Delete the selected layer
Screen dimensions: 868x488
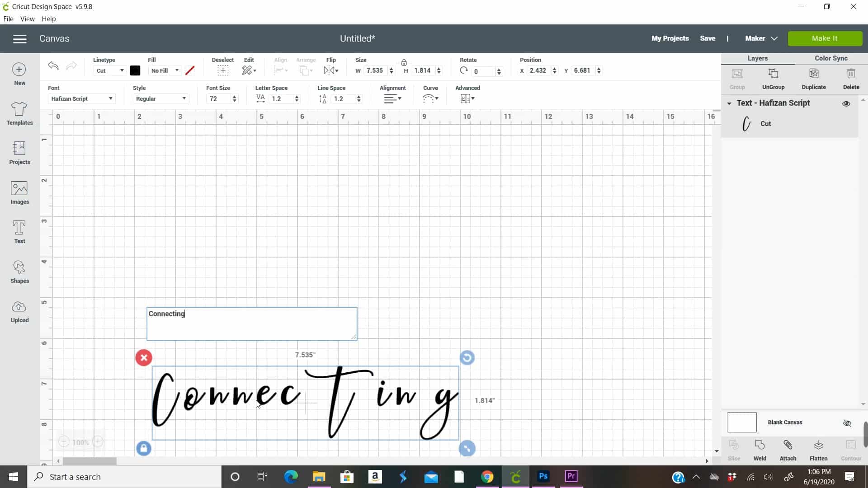click(851, 78)
